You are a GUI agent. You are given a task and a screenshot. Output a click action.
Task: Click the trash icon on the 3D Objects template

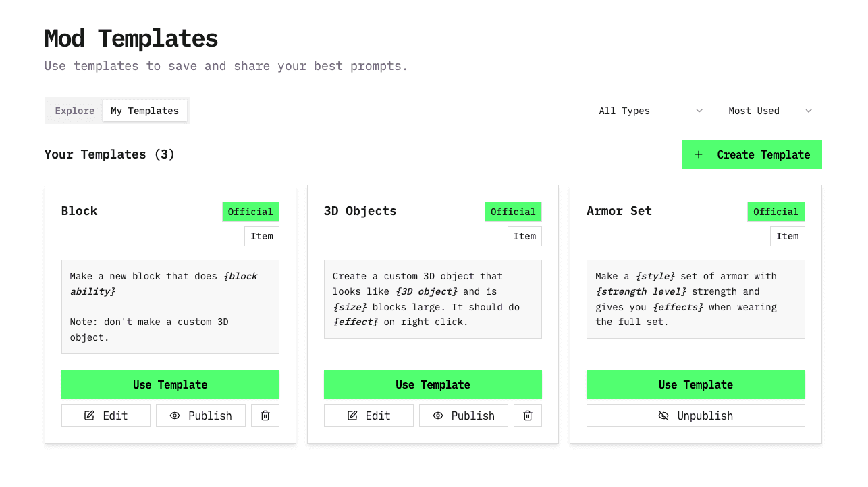coord(527,416)
